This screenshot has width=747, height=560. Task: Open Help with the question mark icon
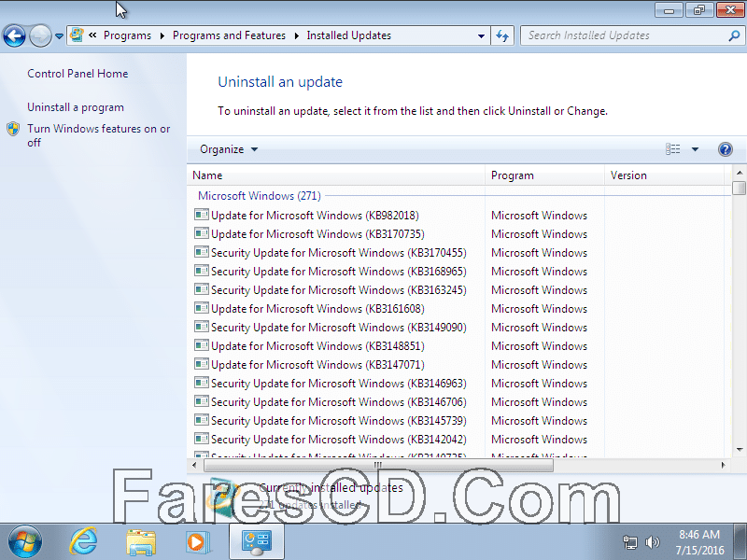726,149
